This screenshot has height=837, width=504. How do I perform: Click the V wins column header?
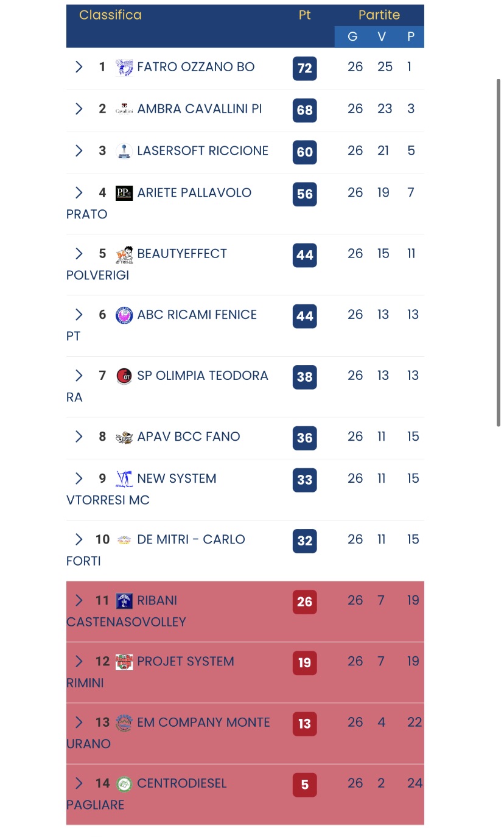[x=382, y=37]
